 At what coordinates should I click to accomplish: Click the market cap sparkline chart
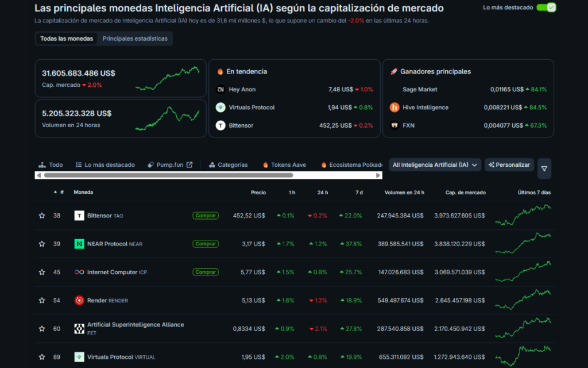pyautogui.click(x=167, y=78)
